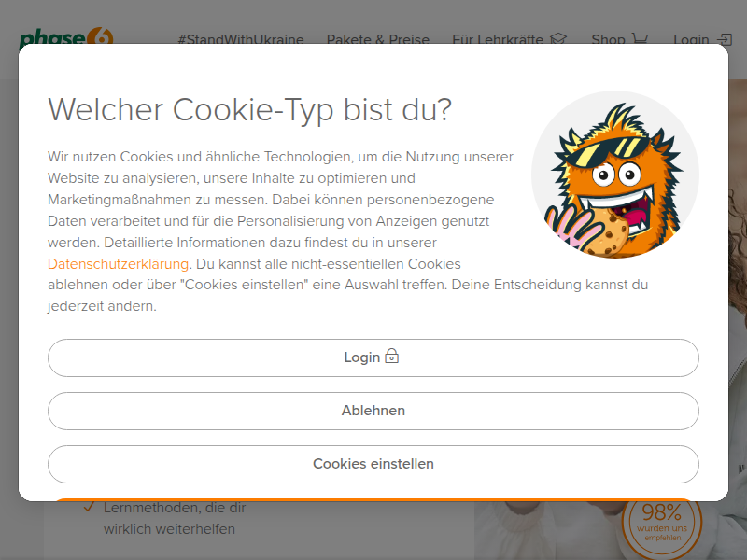
Task: Open the Datenschutzerklärung link
Action: pyautogui.click(x=119, y=264)
